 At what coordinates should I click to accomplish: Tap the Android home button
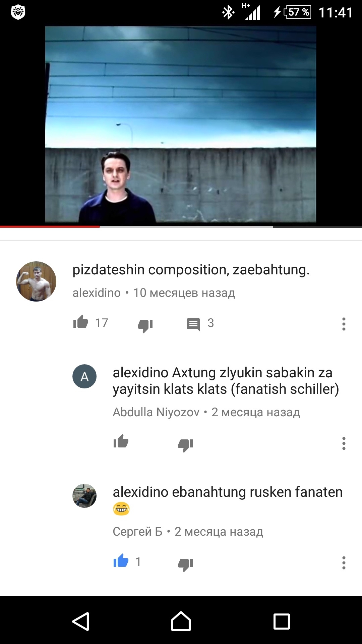(181, 622)
